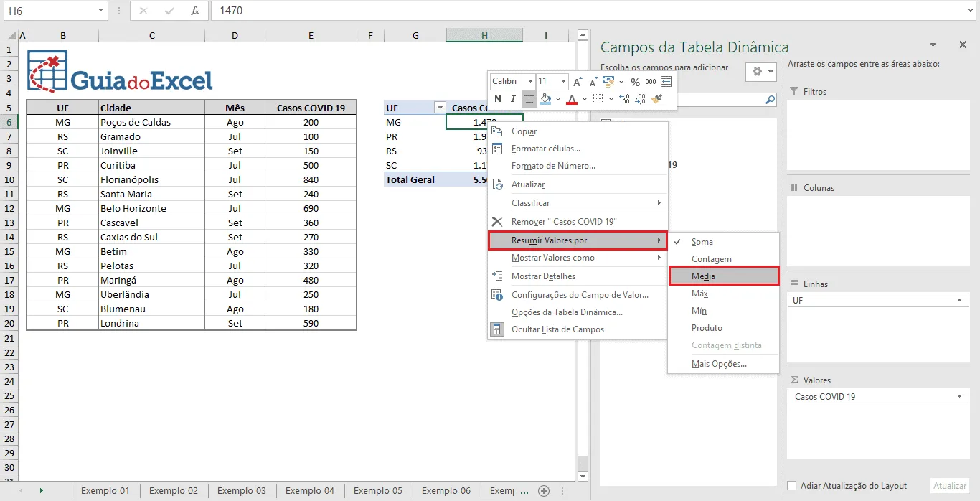This screenshot has width=980, height=501.
Task: Select Contagem summarize option
Action: 724,259
